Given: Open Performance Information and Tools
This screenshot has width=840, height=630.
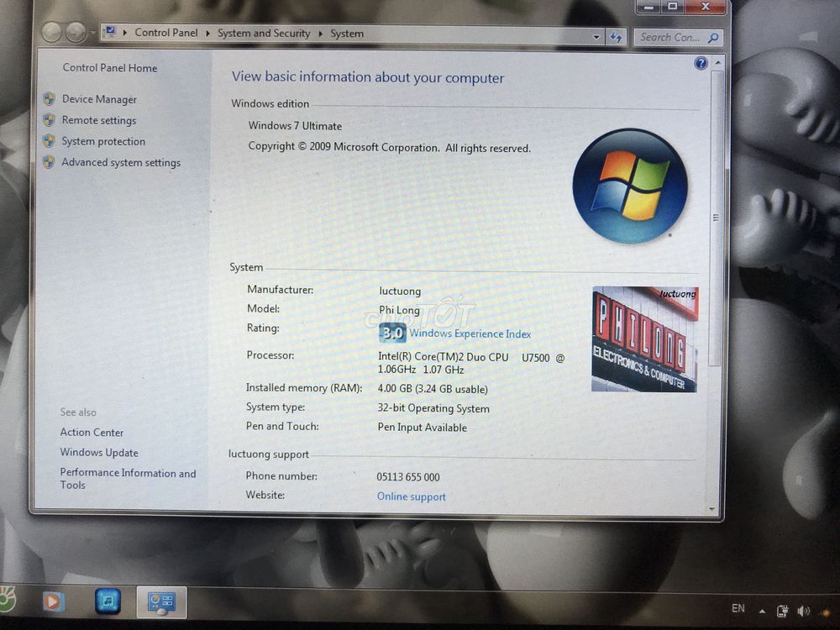Looking at the screenshot, I should pos(128,479).
